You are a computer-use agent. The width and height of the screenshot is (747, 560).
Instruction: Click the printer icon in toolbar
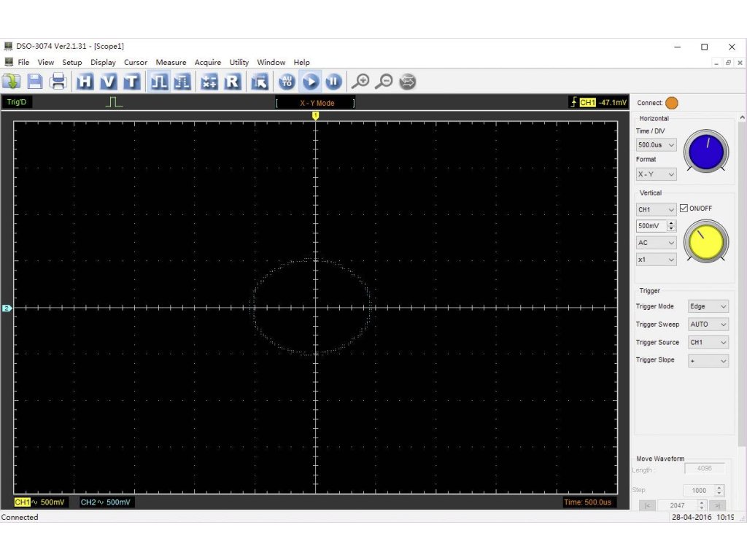click(x=58, y=82)
